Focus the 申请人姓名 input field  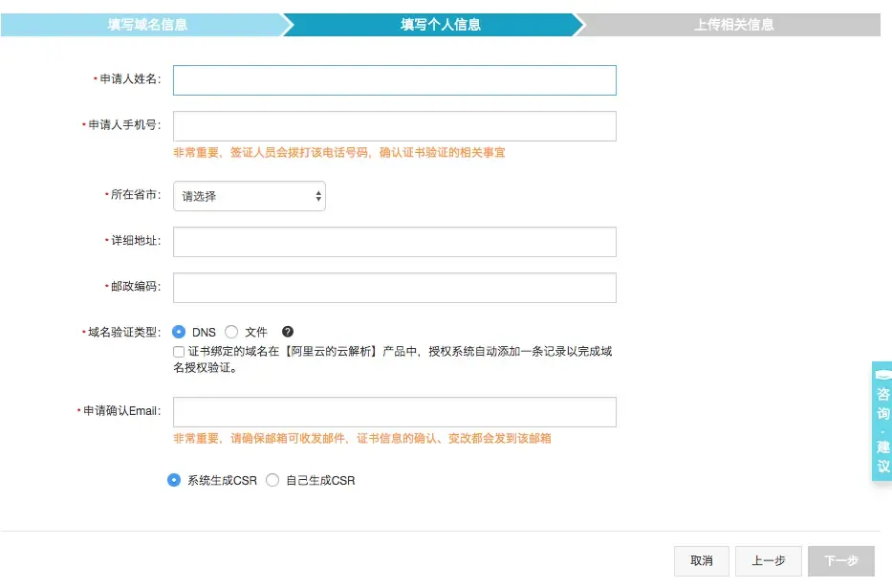[394, 80]
